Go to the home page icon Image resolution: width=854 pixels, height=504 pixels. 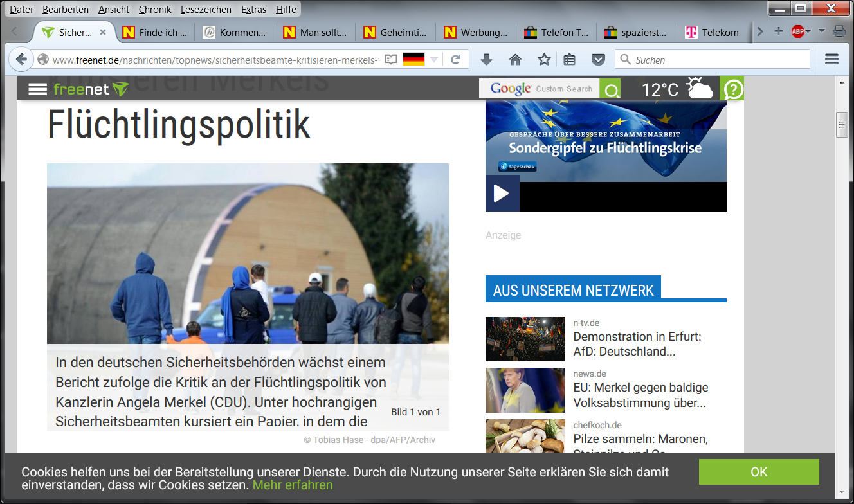point(515,60)
